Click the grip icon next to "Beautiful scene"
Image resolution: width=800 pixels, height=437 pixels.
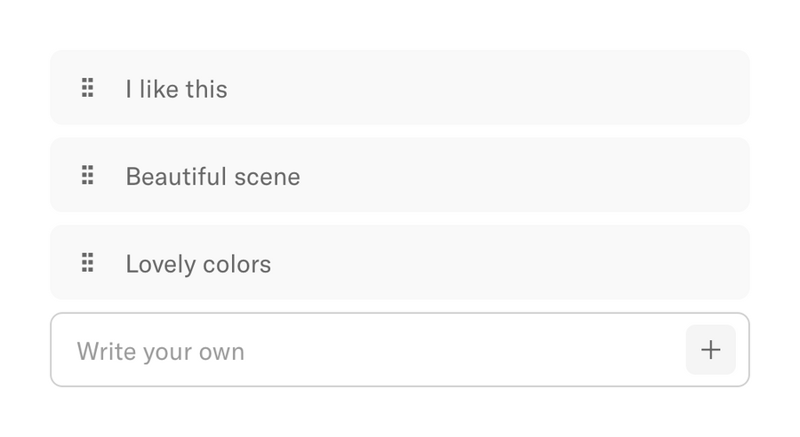tap(87, 176)
